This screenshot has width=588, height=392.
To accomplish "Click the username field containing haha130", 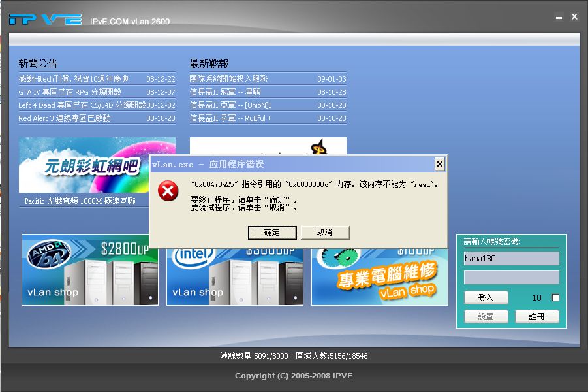I will click(512, 258).
